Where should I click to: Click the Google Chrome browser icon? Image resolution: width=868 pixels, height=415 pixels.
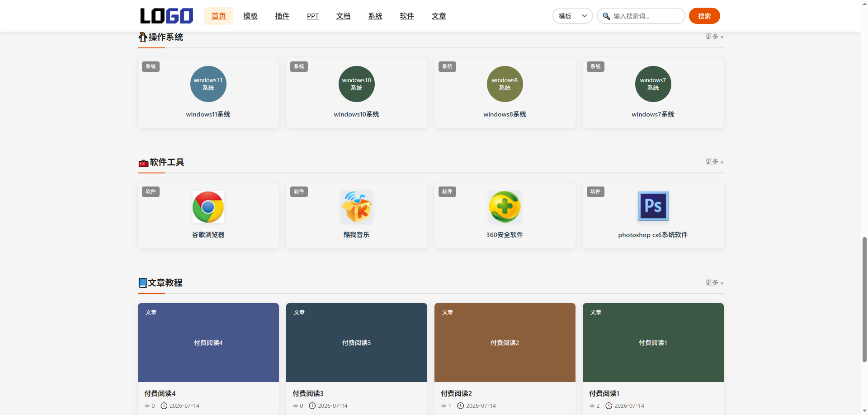coord(208,207)
